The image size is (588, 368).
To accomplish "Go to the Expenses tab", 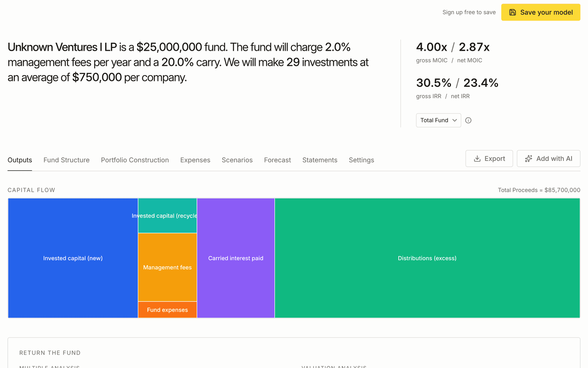I will 195,160.
